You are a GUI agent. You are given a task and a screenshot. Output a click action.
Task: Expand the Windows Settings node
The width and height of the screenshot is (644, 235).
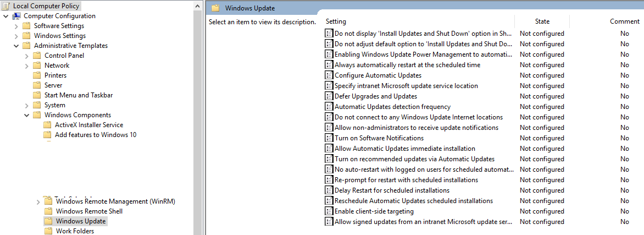[x=16, y=36]
